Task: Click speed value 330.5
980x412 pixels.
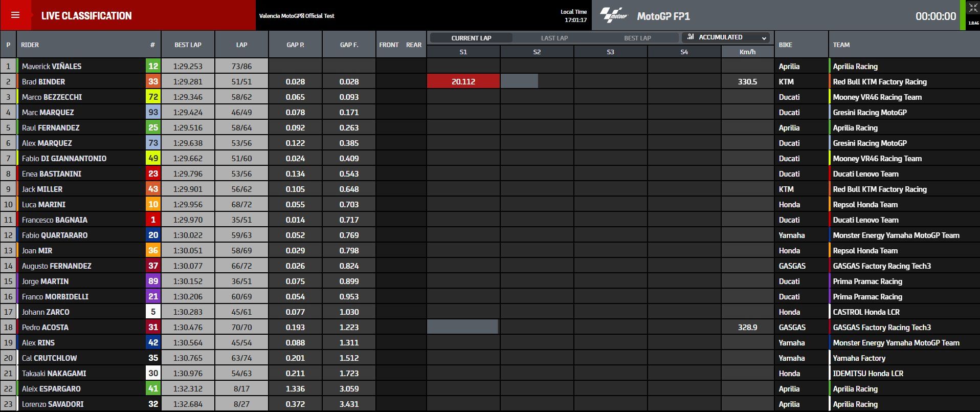Action: coord(747,81)
